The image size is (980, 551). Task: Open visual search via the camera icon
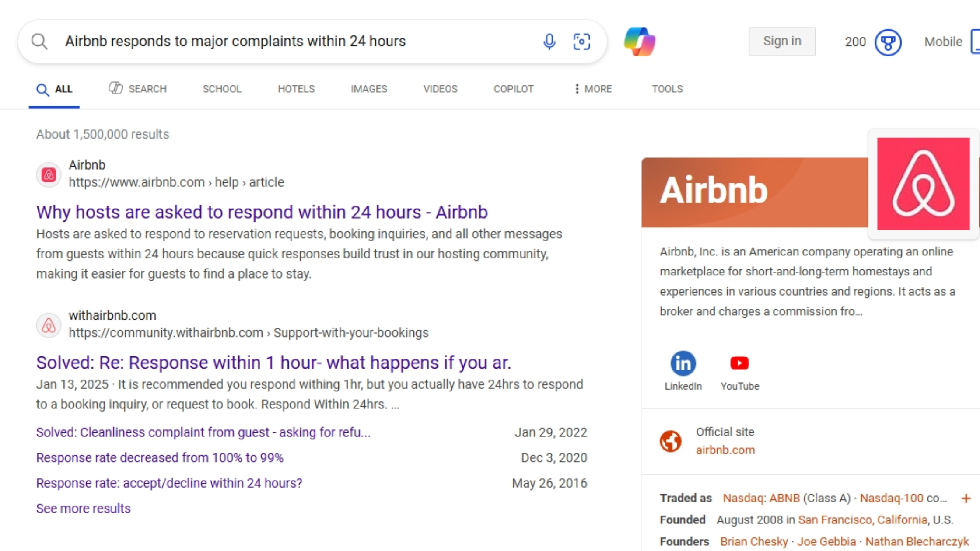pos(582,42)
